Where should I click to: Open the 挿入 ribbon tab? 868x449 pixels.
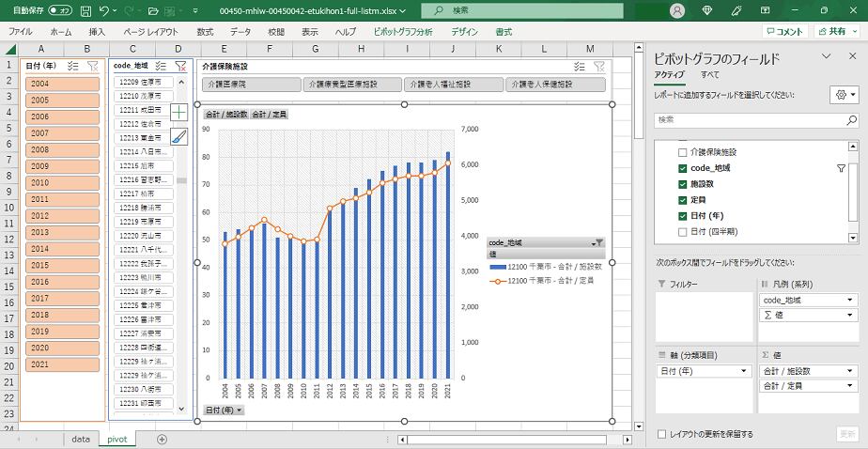click(x=97, y=31)
